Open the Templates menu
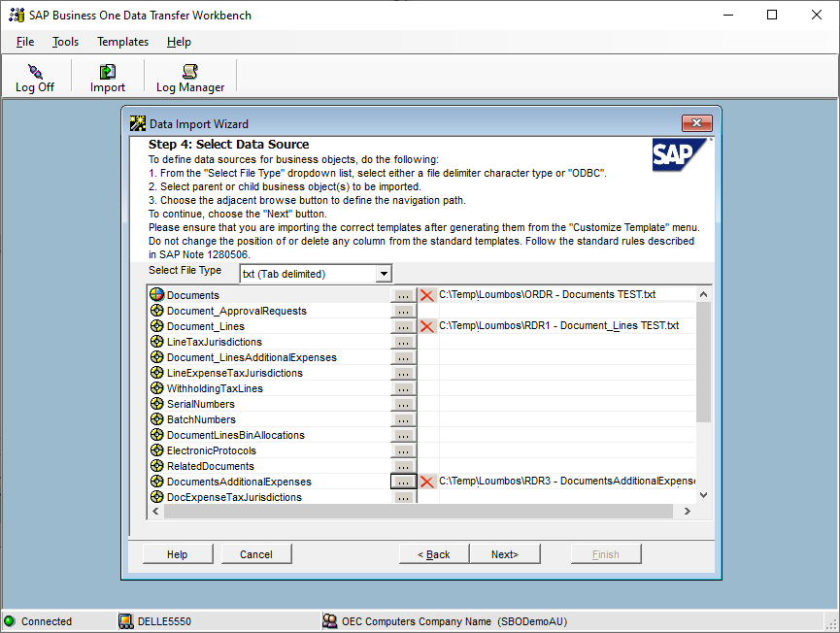Image resolution: width=840 pixels, height=633 pixels. coord(122,42)
